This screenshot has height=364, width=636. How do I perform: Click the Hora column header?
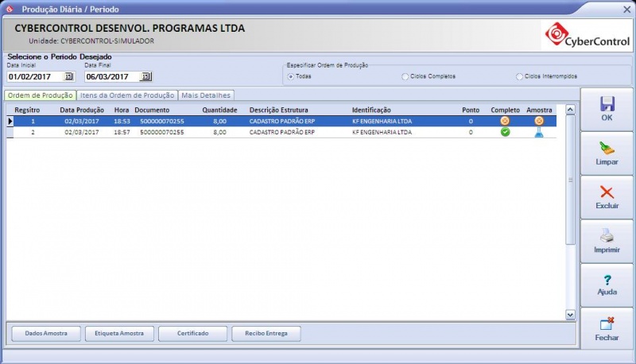pos(122,110)
